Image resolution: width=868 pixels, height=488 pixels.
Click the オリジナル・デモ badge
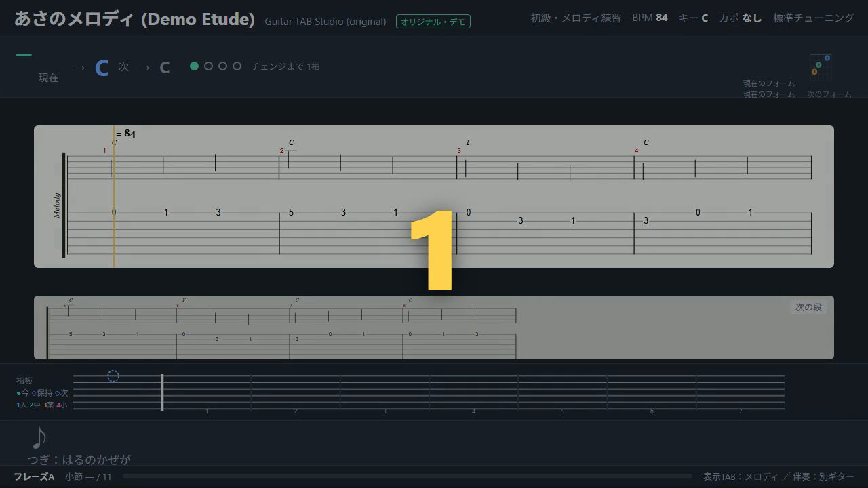pyautogui.click(x=433, y=22)
